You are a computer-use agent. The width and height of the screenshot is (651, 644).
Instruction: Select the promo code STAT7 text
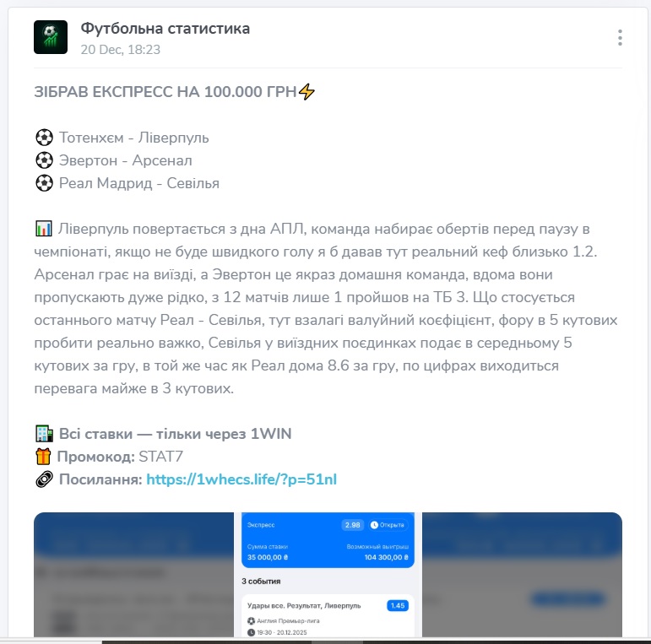[x=160, y=457]
